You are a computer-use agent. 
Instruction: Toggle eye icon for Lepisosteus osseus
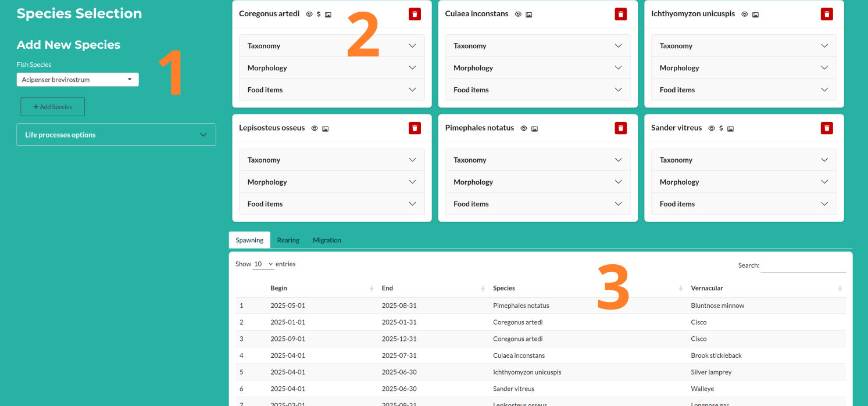point(315,128)
